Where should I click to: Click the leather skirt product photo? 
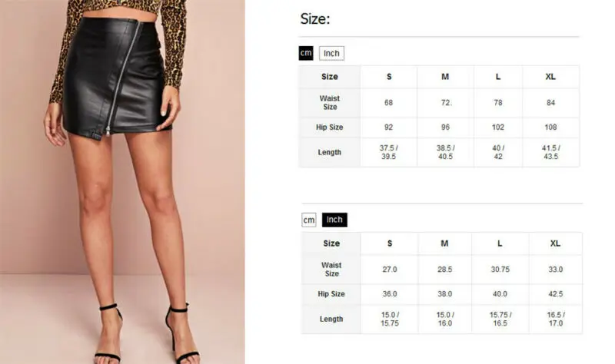coord(122,182)
